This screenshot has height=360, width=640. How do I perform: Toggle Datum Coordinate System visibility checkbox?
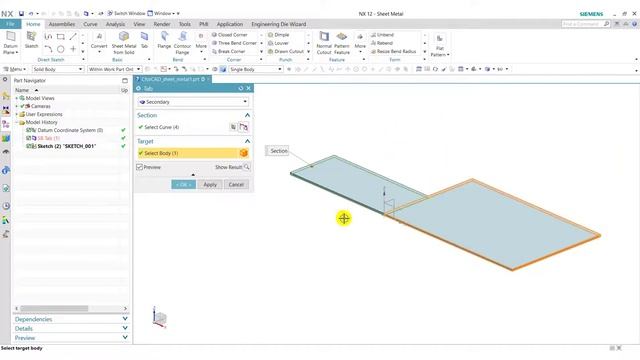coord(29,130)
